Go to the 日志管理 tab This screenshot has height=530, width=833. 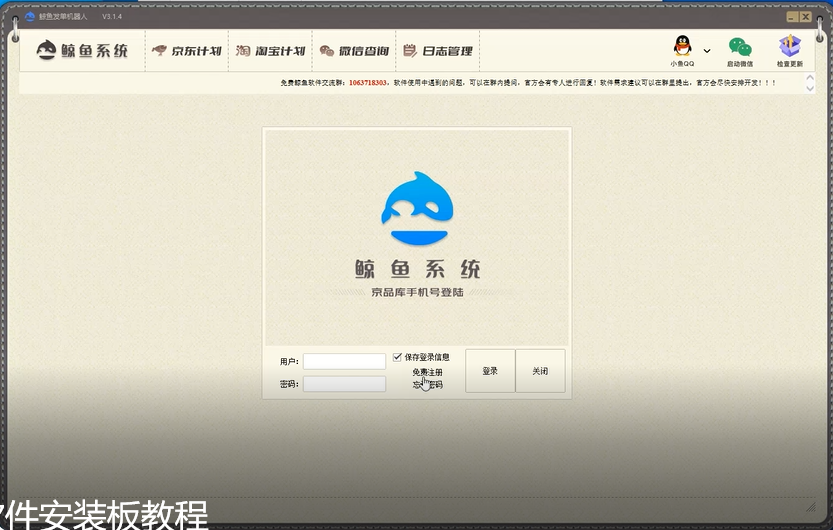(x=437, y=51)
